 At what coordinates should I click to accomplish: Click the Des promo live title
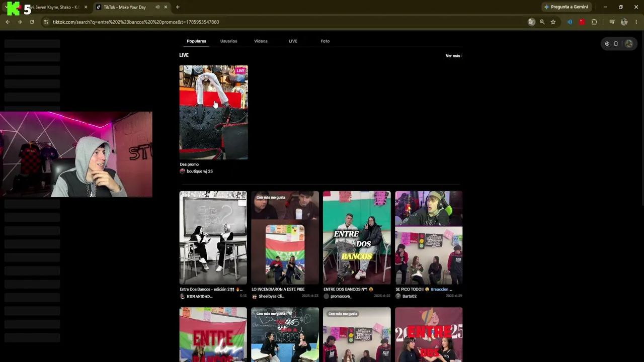pos(189,164)
